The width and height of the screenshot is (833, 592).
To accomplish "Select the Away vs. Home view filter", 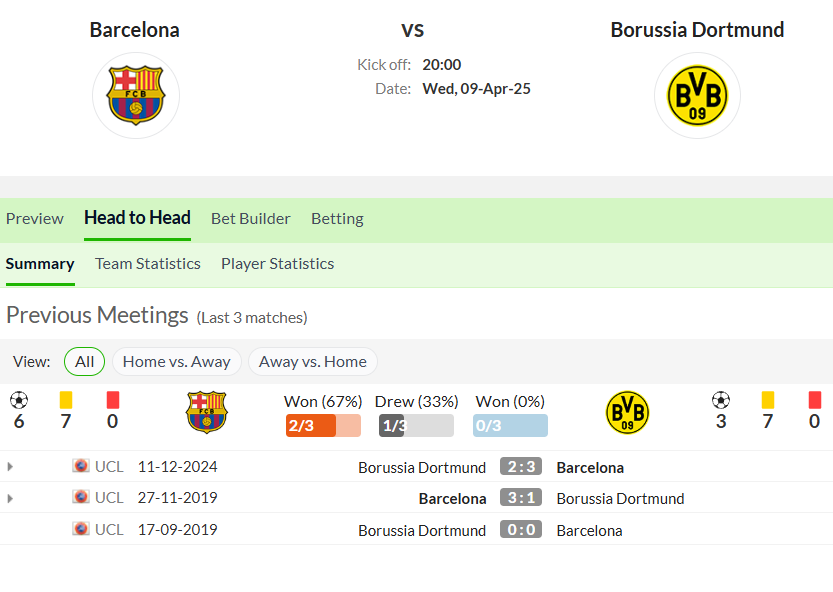I will 312,361.
